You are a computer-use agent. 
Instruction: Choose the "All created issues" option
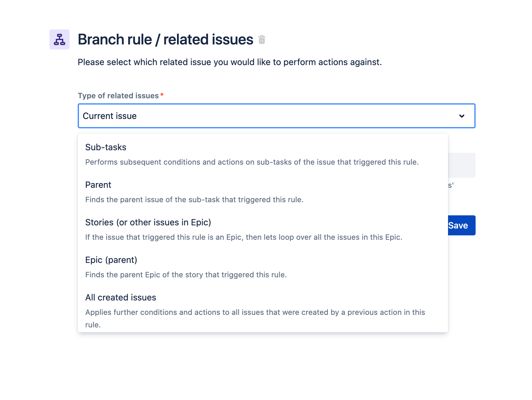click(x=121, y=298)
